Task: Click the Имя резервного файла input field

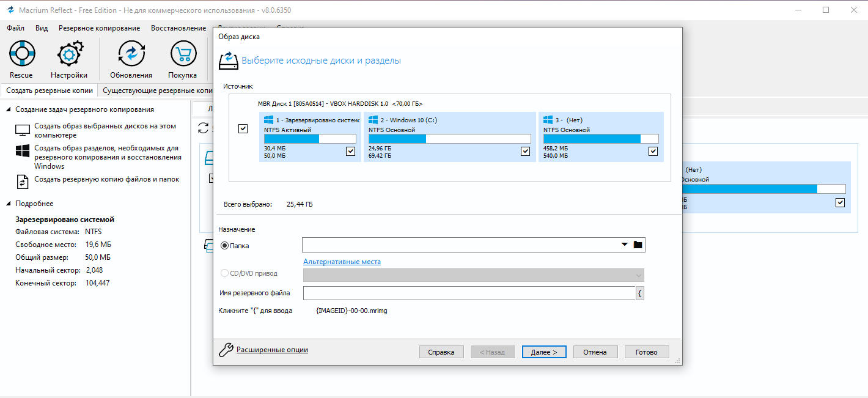Action: tap(469, 293)
